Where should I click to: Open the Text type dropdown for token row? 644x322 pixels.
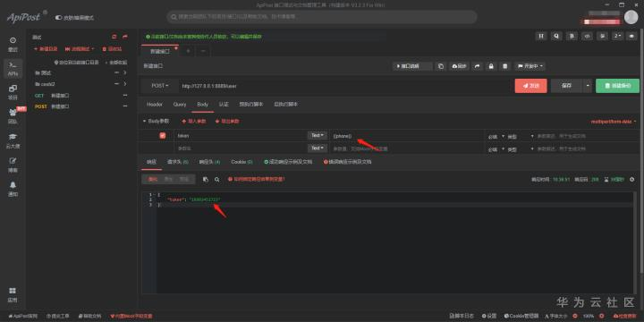point(317,135)
